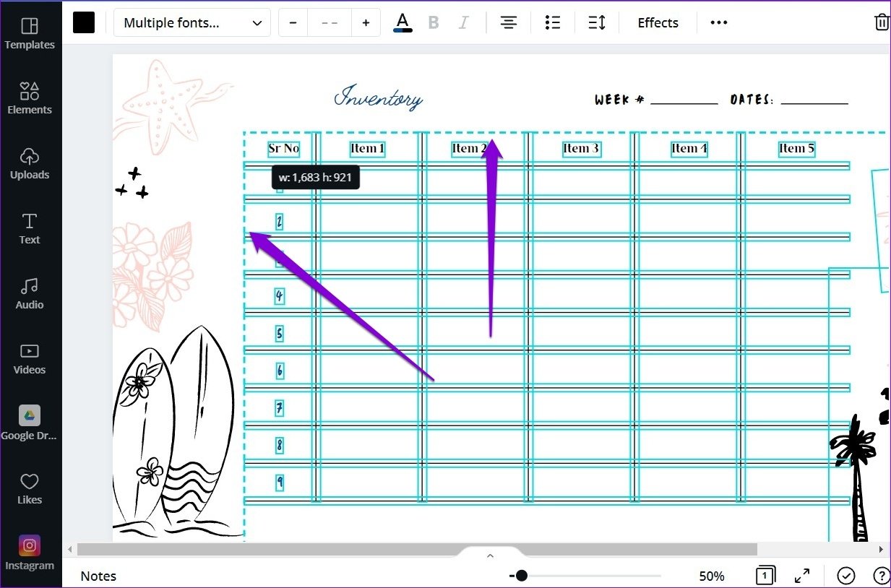Open the Audio library

click(30, 293)
